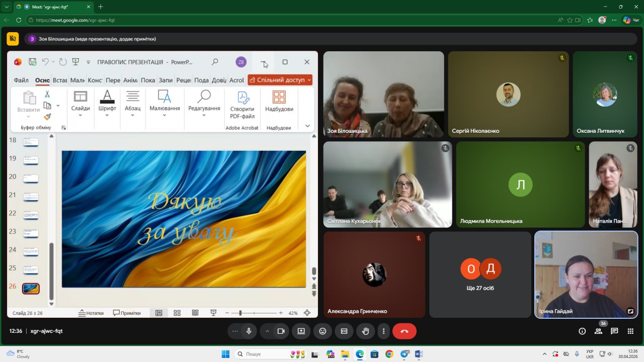This screenshot has height=362, width=644.
Task: Switch to the Вставлення ribbon tab
Action: (60, 80)
